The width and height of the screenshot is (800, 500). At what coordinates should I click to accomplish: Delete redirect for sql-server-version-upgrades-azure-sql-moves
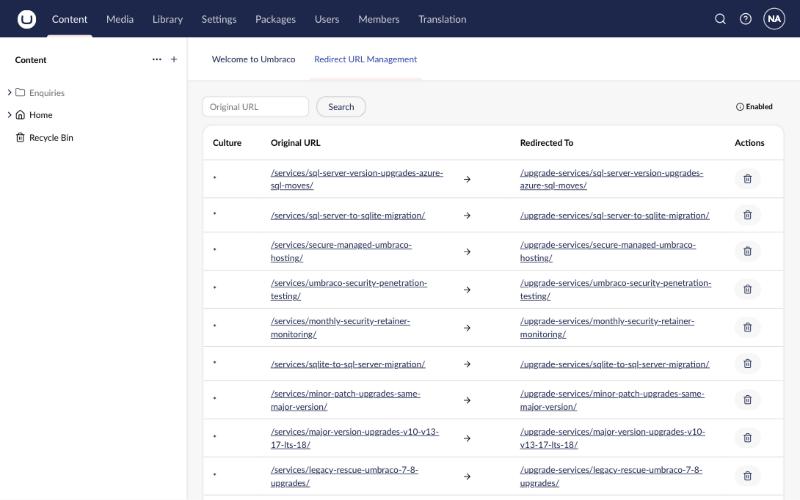pyautogui.click(x=747, y=179)
